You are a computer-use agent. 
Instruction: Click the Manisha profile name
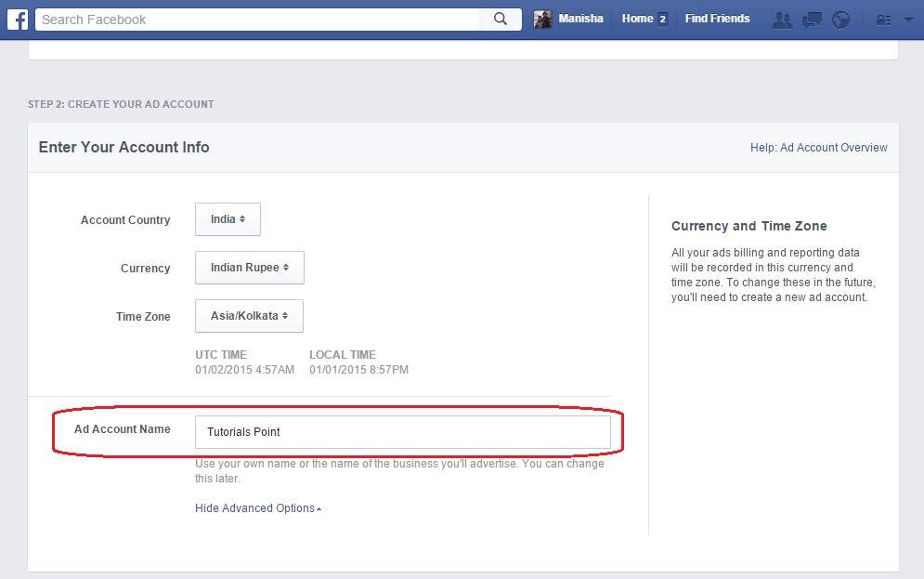pyautogui.click(x=579, y=18)
